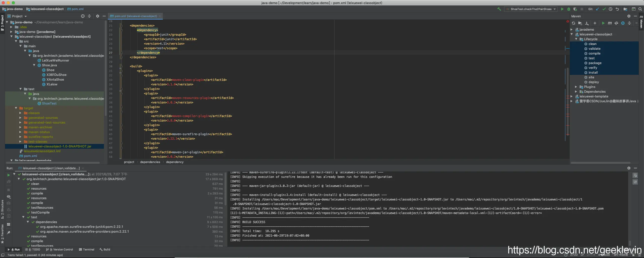
Task: Open the 9: Version Control tab
Action: tap(60, 249)
